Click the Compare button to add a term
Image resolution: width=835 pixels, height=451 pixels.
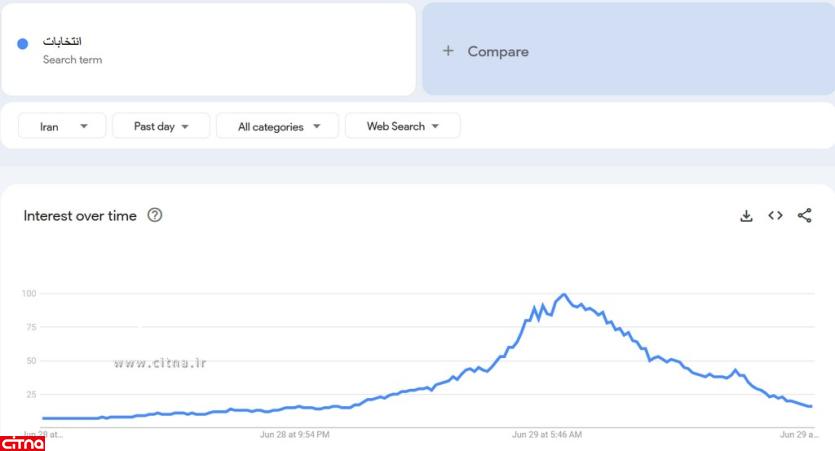click(x=498, y=51)
